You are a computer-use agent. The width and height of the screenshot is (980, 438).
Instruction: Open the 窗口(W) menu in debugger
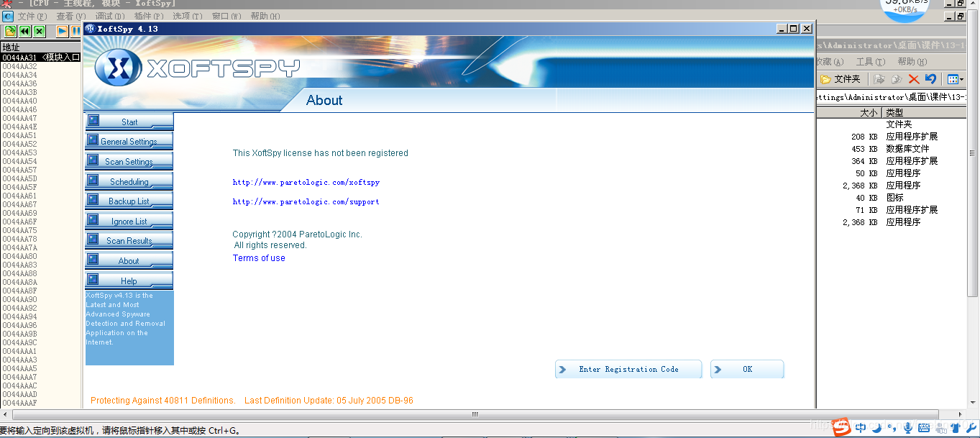coord(226,16)
